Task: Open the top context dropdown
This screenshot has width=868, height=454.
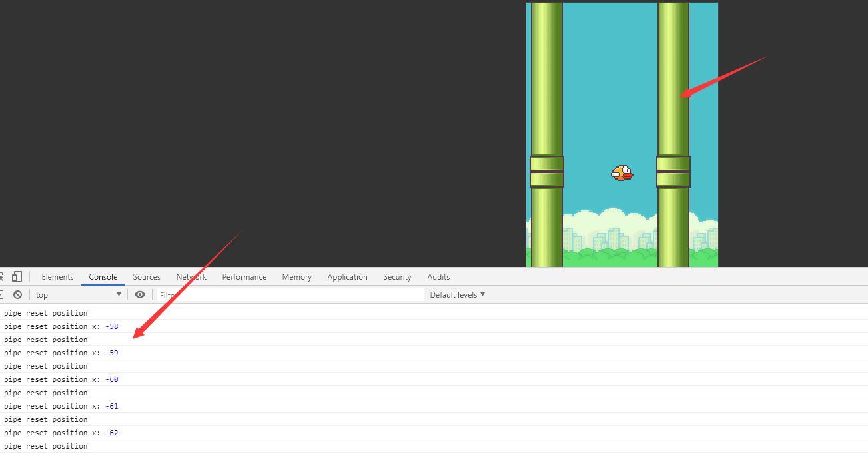Action: pos(79,294)
